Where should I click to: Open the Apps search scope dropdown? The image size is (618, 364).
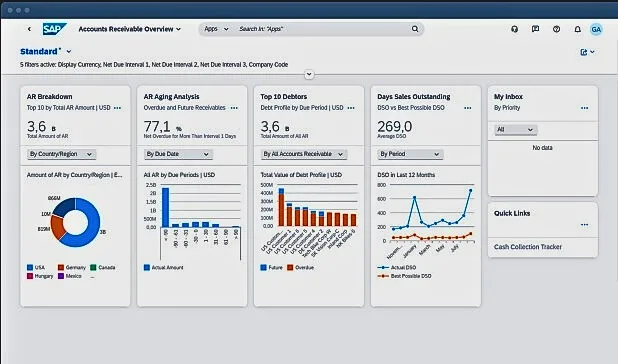tap(216, 29)
